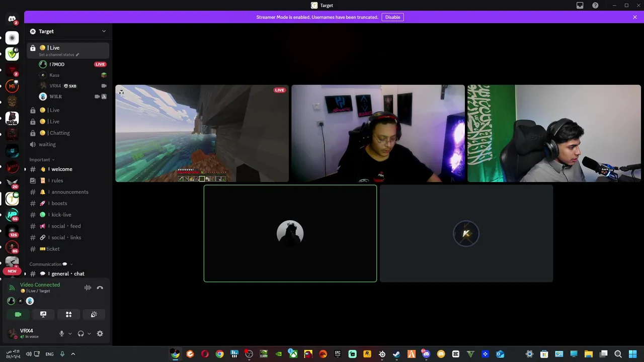Image resolution: width=644 pixels, height=362 pixels.
Task: Focus the gold K avatar tile
Action: [x=466, y=233]
